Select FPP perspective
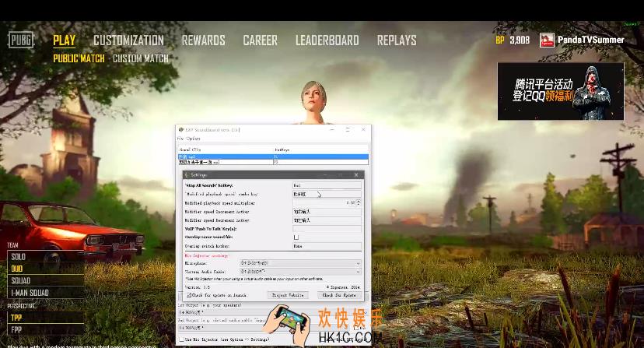This screenshot has height=348, width=644. click(45, 329)
